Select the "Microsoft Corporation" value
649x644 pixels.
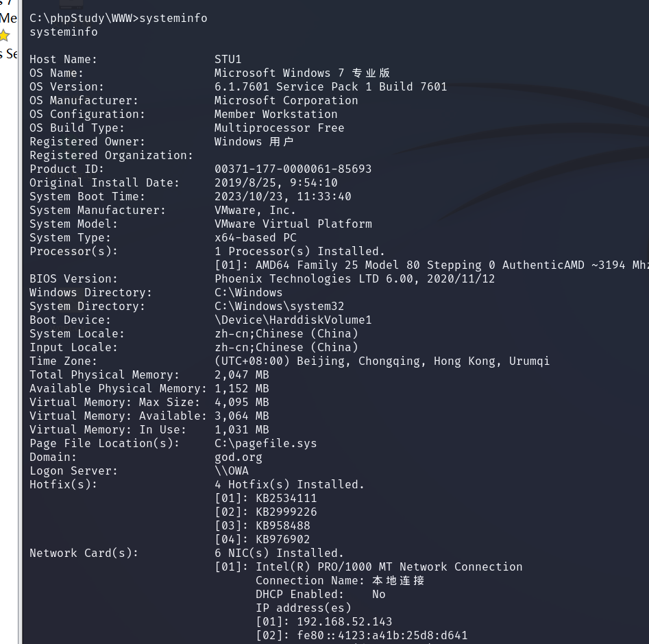pos(286,100)
